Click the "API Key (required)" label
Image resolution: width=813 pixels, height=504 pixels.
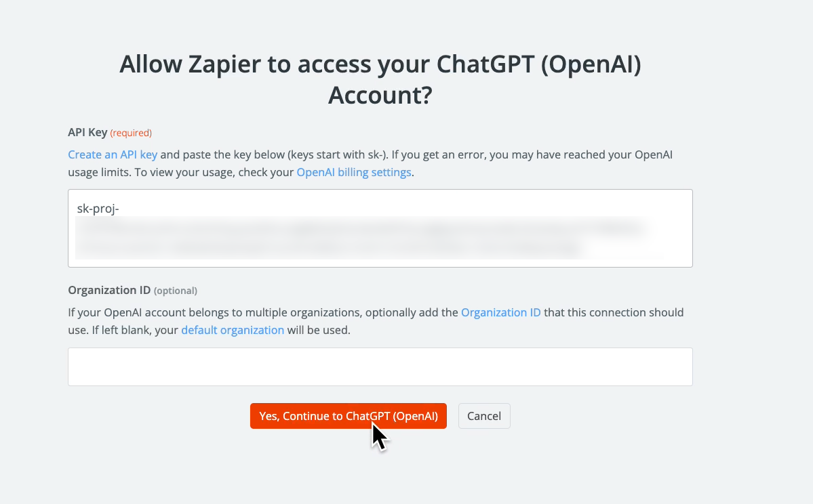86,132
